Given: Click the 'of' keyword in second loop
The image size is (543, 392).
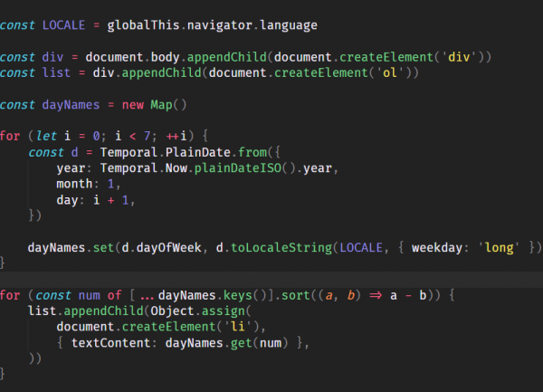Looking at the screenshot, I should pyautogui.click(x=114, y=295).
